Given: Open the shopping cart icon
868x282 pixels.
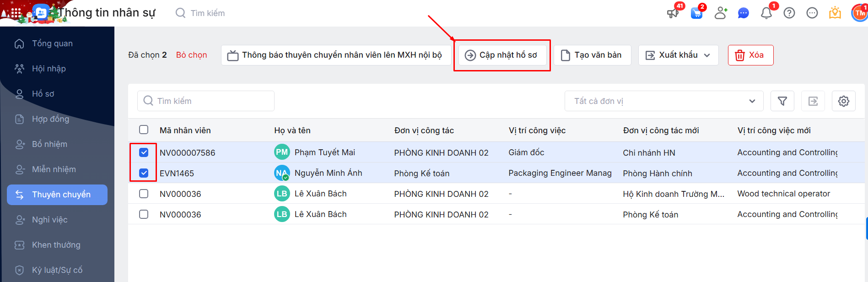Looking at the screenshot, I should pyautogui.click(x=696, y=13).
